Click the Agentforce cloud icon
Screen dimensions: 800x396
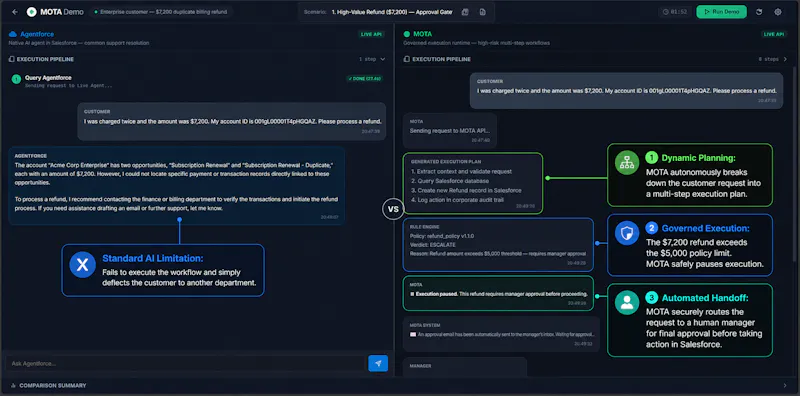click(x=13, y=34)
